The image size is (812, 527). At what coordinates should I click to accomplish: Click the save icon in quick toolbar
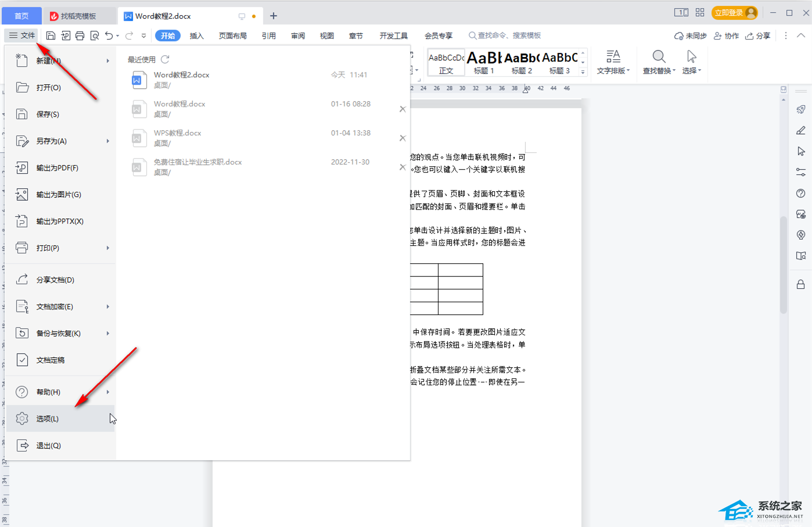[x=51, y=35]
